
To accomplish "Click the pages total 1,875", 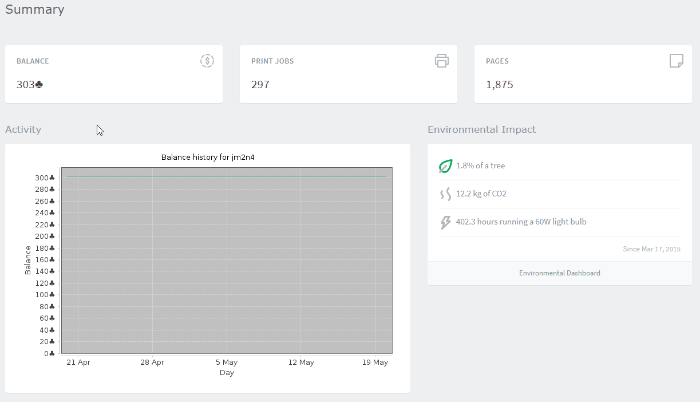I will (499, 85).
